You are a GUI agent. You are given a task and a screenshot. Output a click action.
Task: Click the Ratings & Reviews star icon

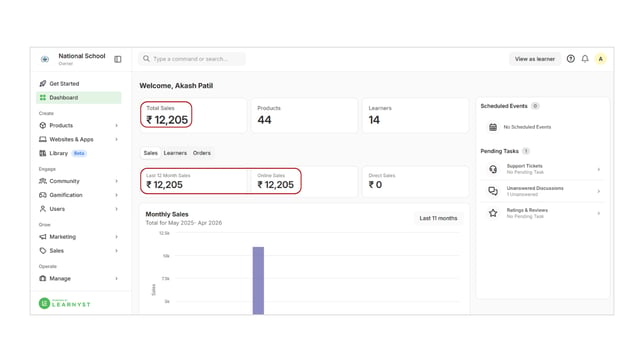[x=493, y=213]
